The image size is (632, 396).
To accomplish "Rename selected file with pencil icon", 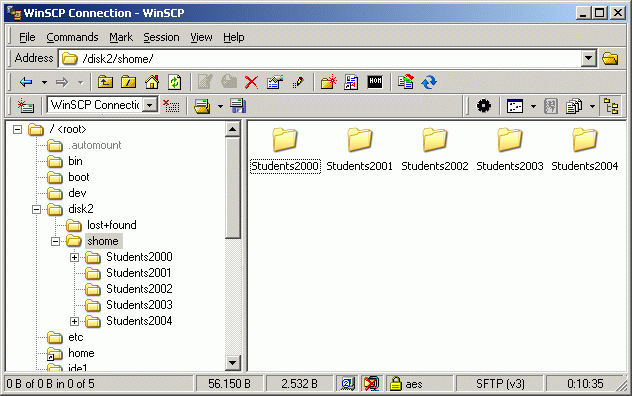I will tap(298, 82).
